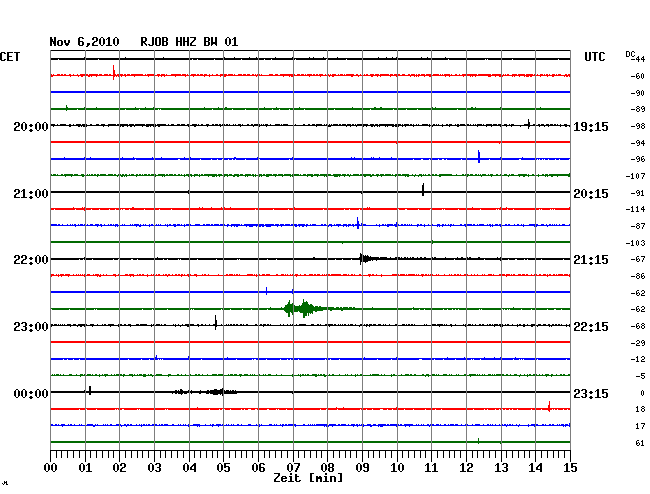Click the CET time label "22:00"
This screenshot has width=650, height=494.
(31, 260)
